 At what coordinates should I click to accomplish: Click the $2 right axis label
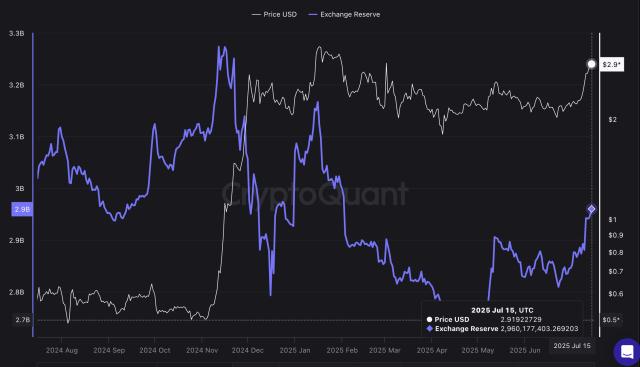tap(612, 120)
